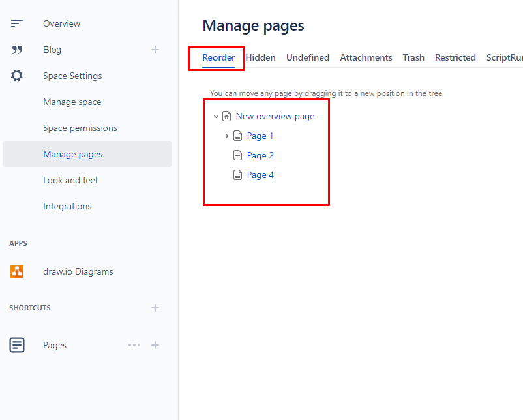Select Manage space in settings menu

click(72, 102)
